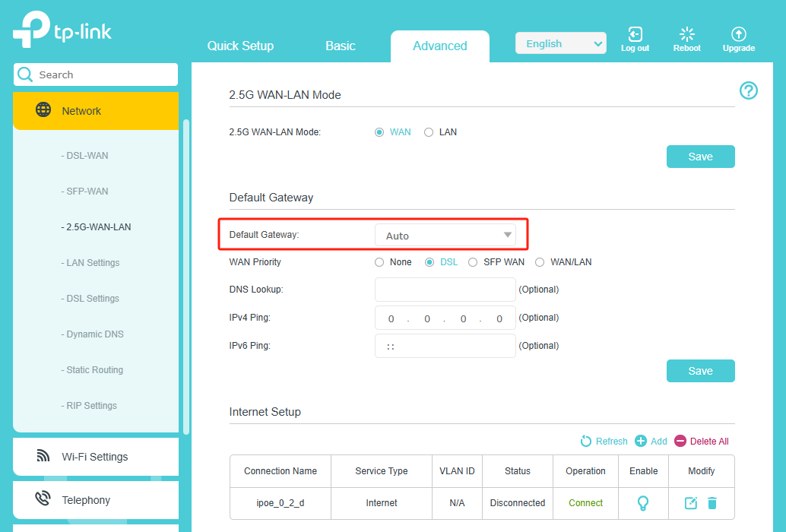Delete ipoe_0_2_d using the trash icon
The height and width of the screenshot is (532, 786).
tap(712, 503)
